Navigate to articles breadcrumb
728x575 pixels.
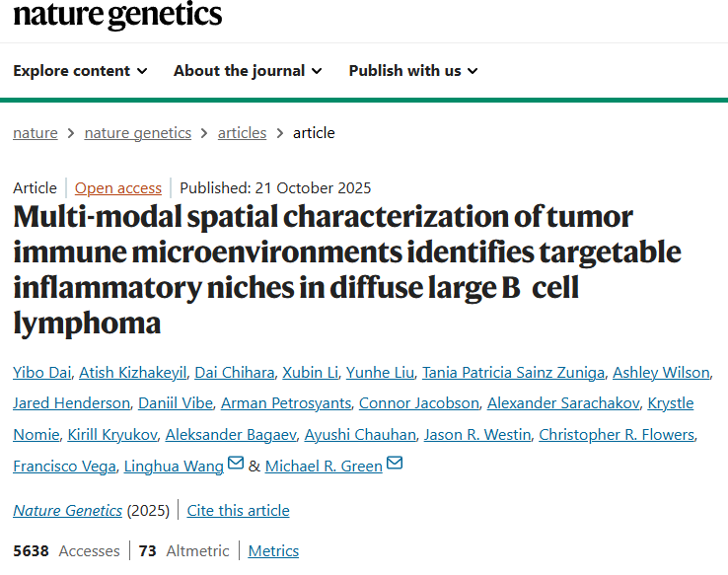(x=242, y=133)
